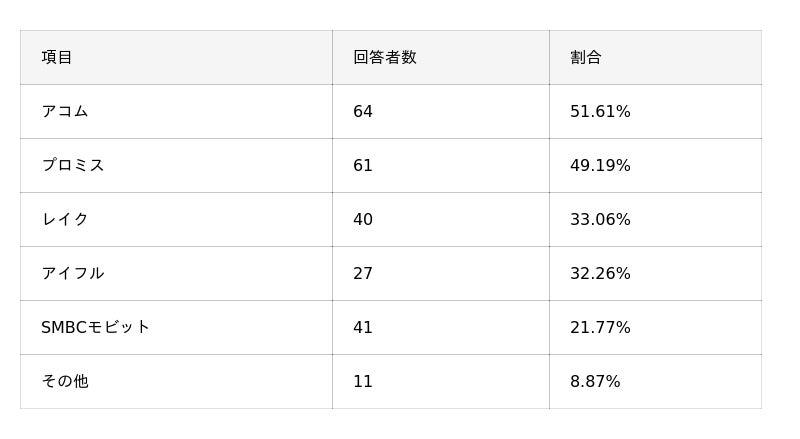Click the 33.06% percentage cell
The width and height of the screenshot is (800, 439).
[600, 220]
